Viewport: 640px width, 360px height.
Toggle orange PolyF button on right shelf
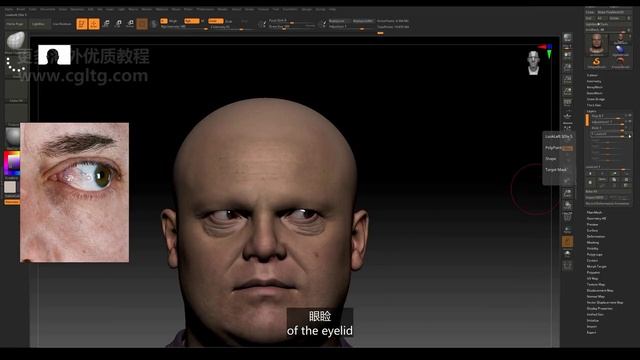pyautogui.click(x=567, y=242)
